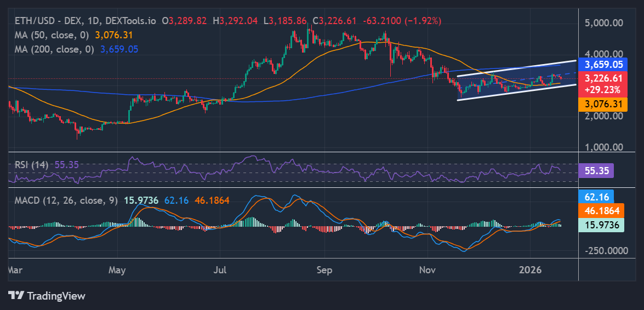The width and height of the screenshot is (644, 310).
Task: Click the 2026 label on time axis
Action: pos(531,271)
